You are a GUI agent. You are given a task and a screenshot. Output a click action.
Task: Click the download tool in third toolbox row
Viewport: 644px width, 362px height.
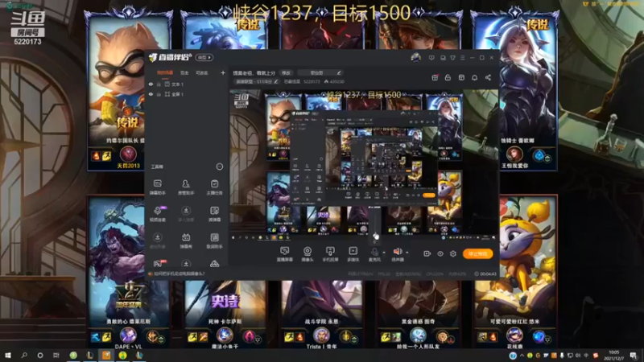coord(157,241)
